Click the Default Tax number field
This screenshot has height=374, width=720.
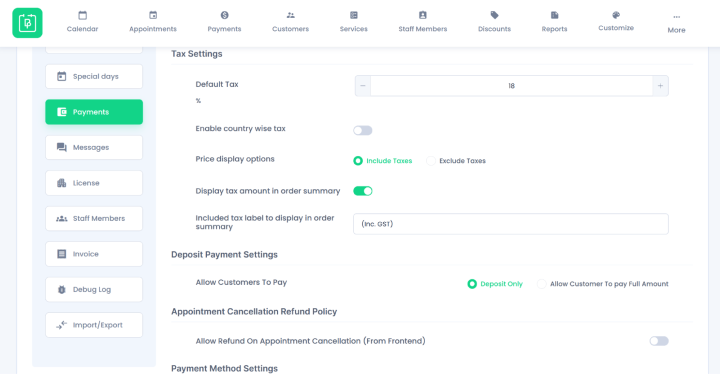pyautogui.click(x=512, y=86)
